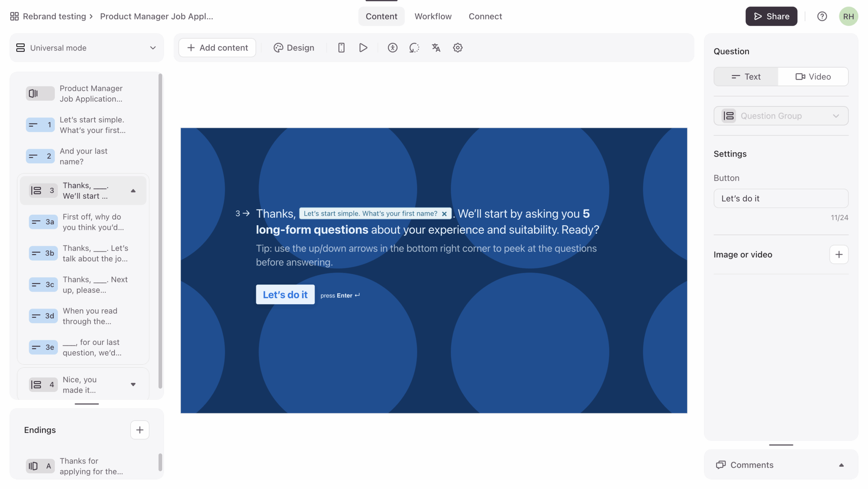Click the Add content button
This screenshot has width=868, height=489.
point(217,48)
